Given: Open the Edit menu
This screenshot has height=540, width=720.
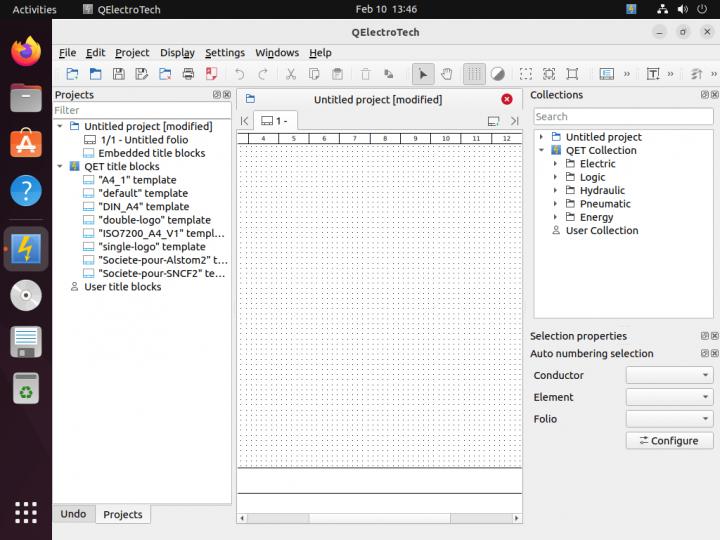Looking at the screenshot, I should click(x=96, y=53).
